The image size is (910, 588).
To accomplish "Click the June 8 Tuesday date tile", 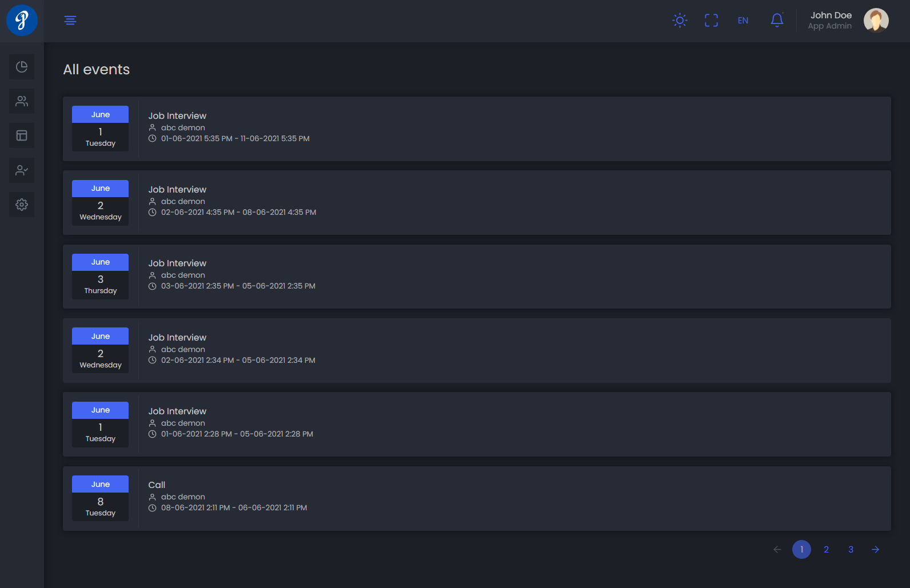I will [x=101, y=498].
